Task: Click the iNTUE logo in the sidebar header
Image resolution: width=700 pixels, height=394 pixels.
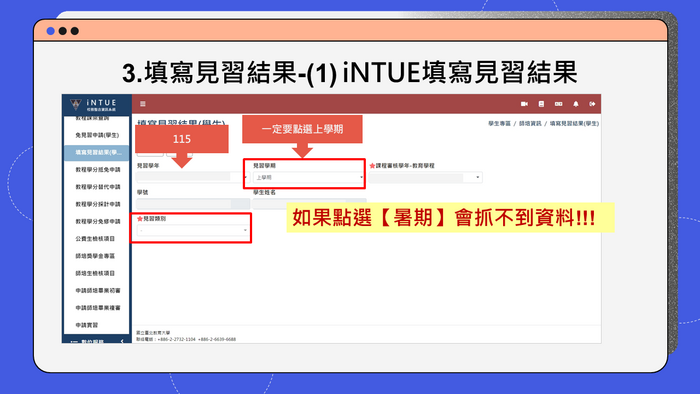Action: point(94,104)
